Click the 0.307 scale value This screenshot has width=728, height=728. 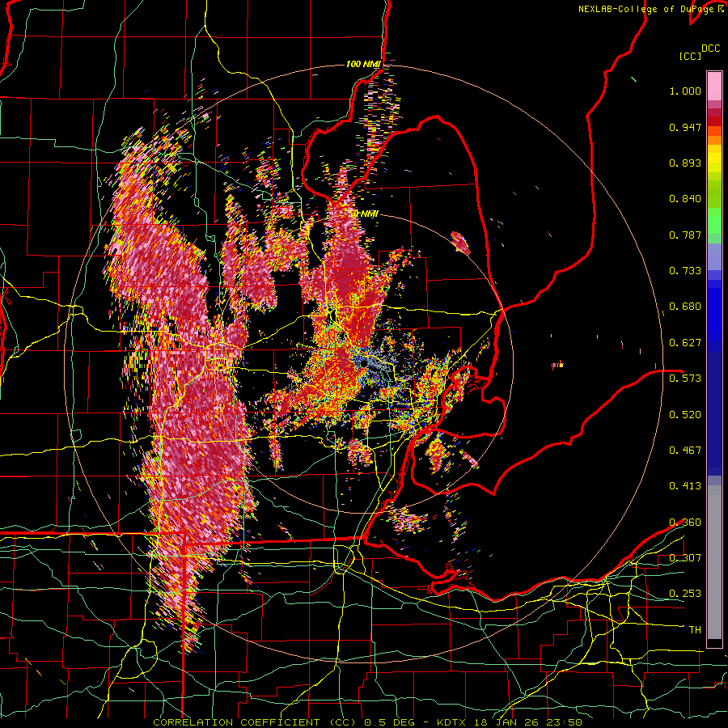[685, 558]
